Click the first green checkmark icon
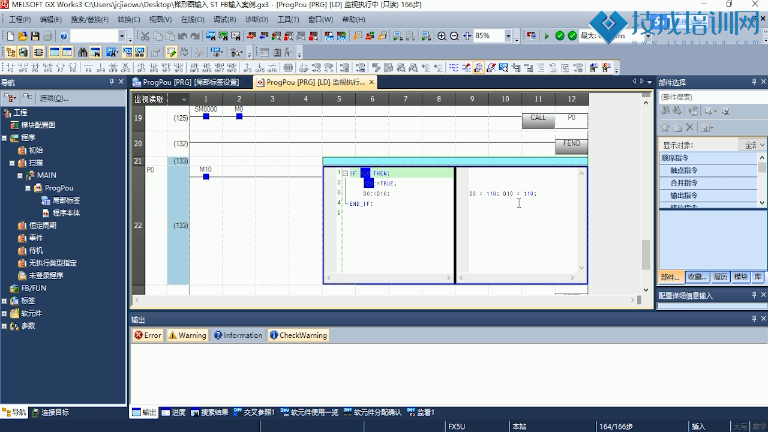Viewport: 768px width, 432px height. pos(560,36)
